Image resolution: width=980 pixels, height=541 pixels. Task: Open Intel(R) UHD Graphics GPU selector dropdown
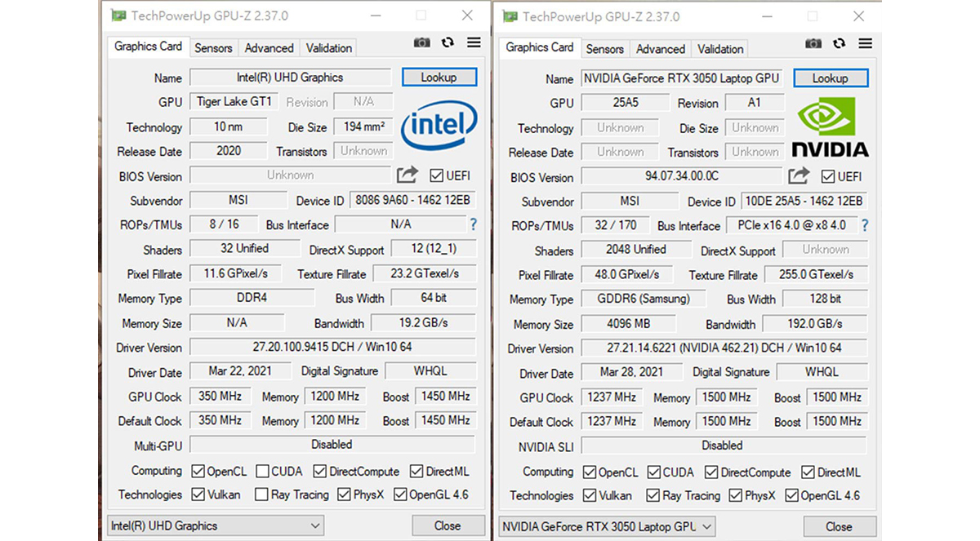216,525
